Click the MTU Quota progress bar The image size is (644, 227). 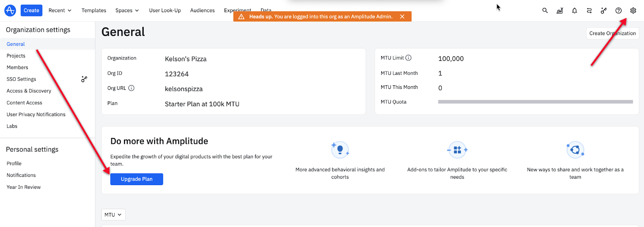pos(535,102)
